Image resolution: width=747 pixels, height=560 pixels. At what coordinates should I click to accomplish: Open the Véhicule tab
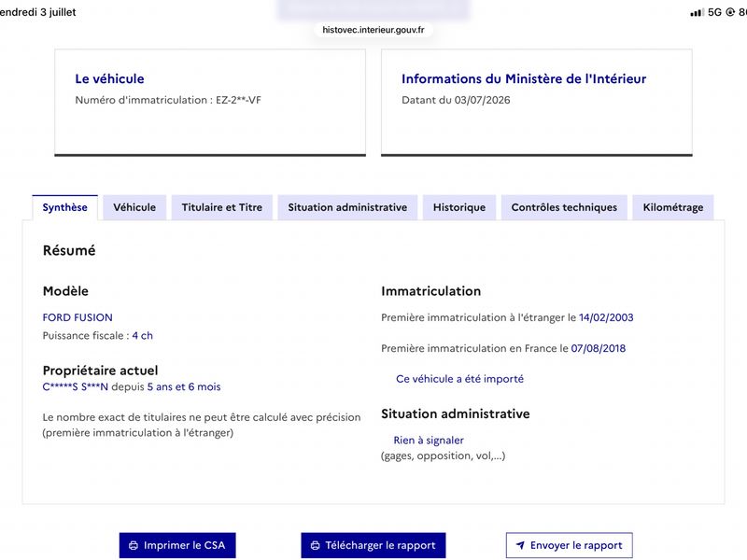click(x=134, y=207)
